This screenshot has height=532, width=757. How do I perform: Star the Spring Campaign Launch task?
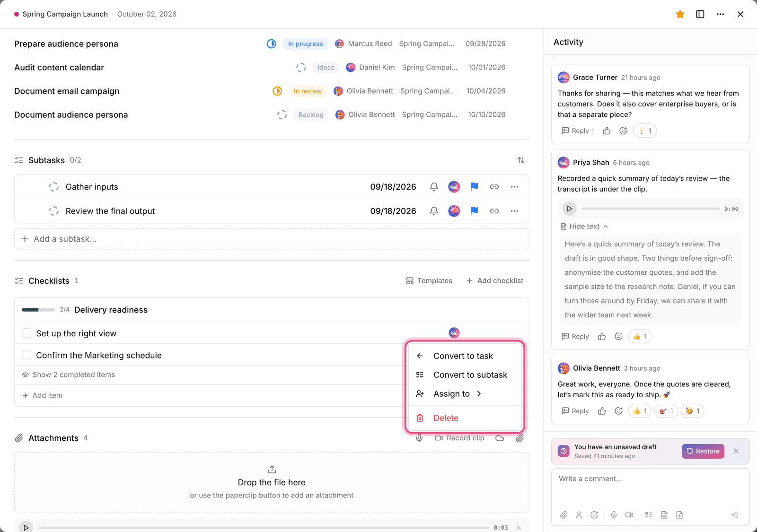(x=680, y=14)
